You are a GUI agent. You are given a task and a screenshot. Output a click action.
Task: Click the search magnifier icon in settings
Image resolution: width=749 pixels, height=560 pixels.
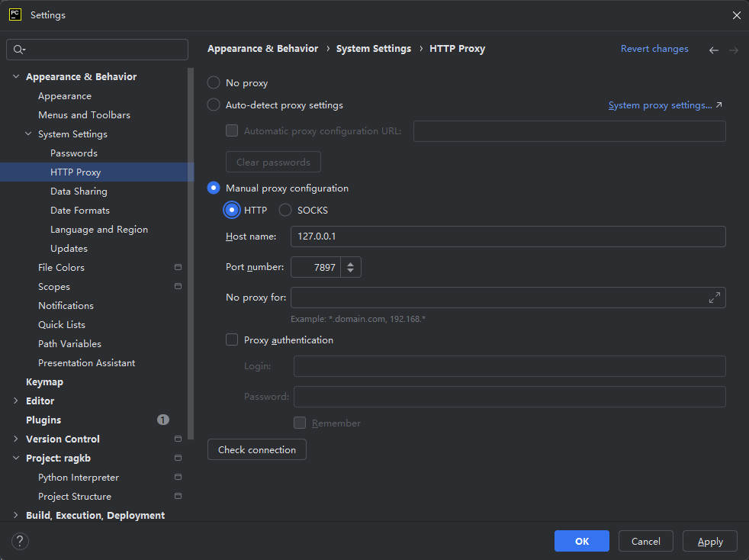19,50
